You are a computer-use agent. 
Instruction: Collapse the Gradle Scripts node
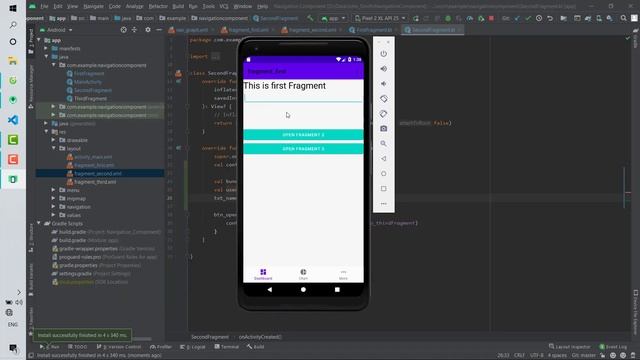tap(39, 223)
